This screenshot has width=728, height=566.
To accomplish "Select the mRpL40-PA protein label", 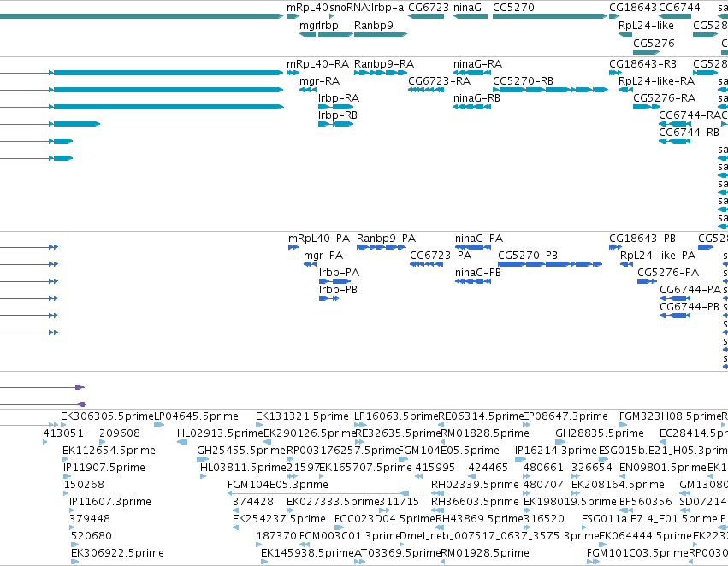I will [x=319, y=238].
